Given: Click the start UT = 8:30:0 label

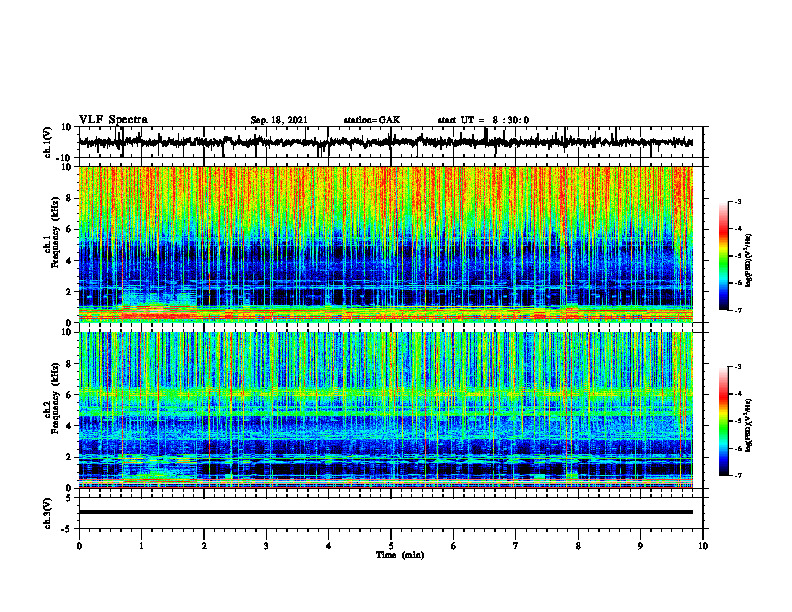Looking at the screenshot, I should pos(483,120).
